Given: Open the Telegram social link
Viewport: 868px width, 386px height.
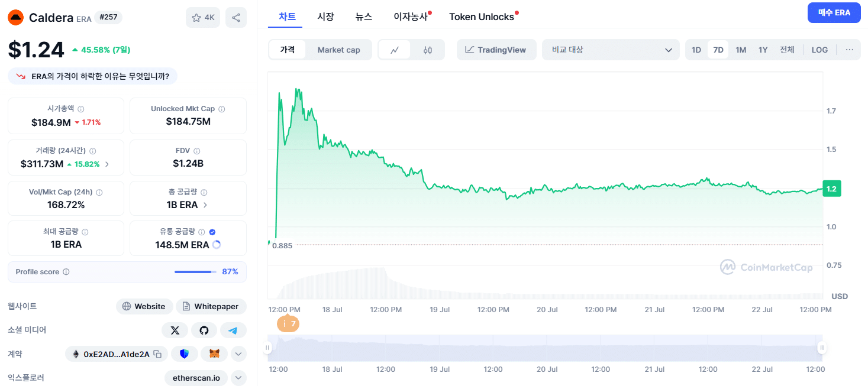Looking at the screenshot, I should (x=233, y=330).
